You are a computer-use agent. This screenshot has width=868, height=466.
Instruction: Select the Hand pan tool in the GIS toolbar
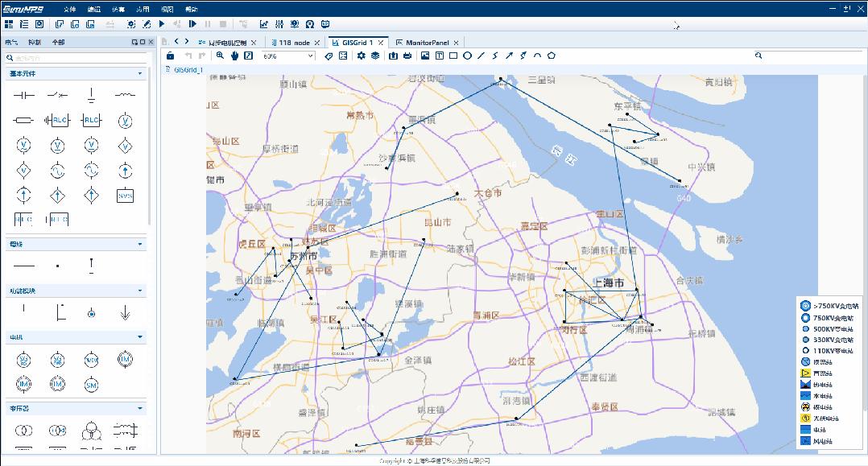coord(234,56)
